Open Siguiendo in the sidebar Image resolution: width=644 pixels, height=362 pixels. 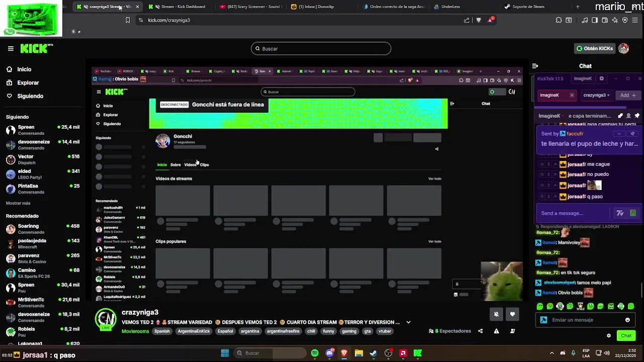pos(25,96)
